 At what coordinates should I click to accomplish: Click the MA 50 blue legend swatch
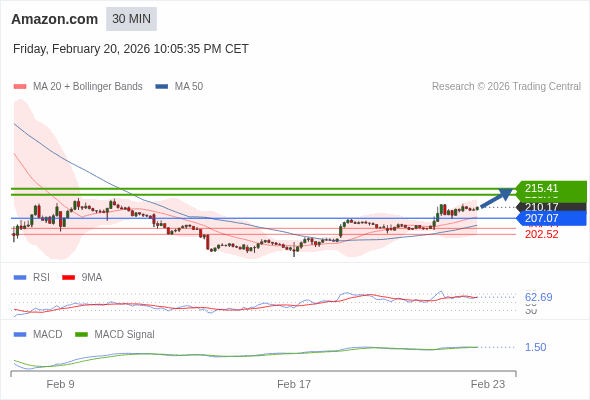pos(161,87)
